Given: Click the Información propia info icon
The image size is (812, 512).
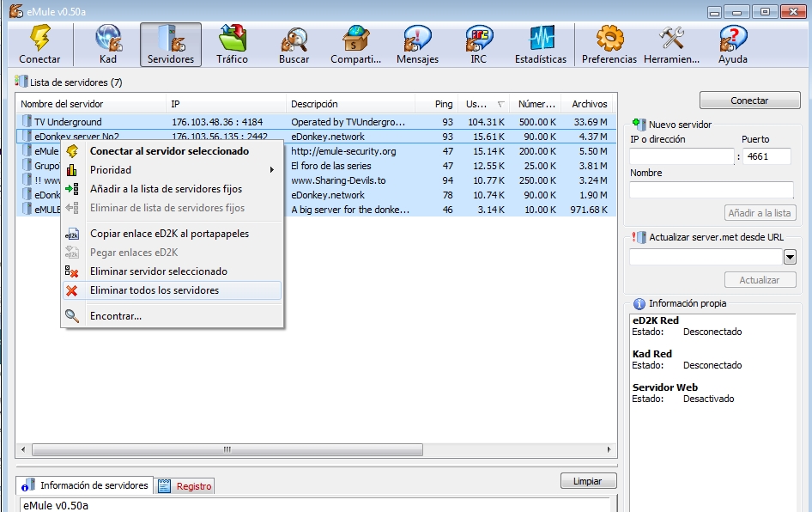Looking at the screenshot, I should pos(639,303).
